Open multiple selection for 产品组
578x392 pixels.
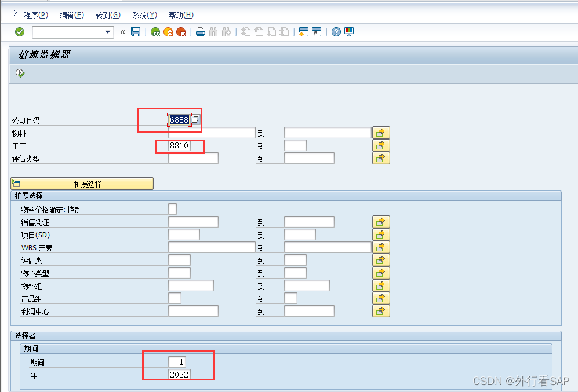[381, 298]
